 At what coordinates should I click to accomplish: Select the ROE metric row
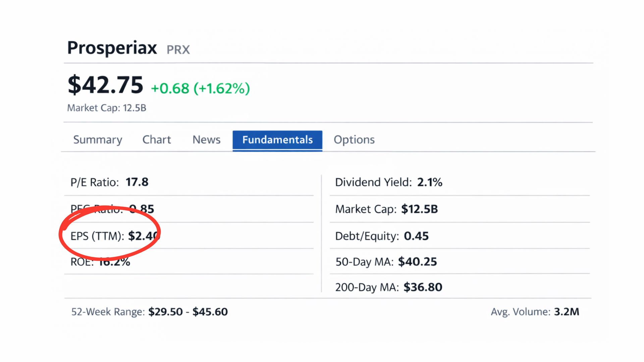pos(100,262)
